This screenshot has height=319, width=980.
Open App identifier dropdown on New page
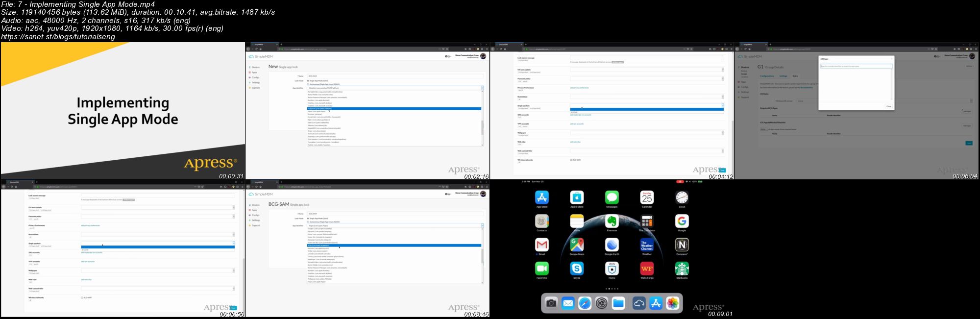click(x=395, y=88)
